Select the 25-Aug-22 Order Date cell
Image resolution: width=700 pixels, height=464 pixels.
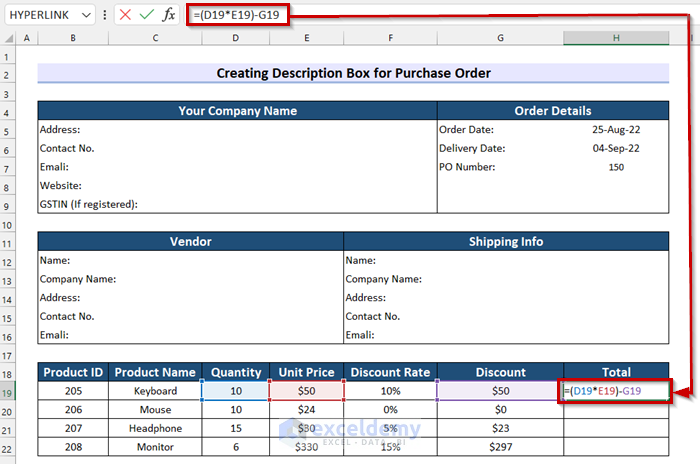[x=616, y=130]
